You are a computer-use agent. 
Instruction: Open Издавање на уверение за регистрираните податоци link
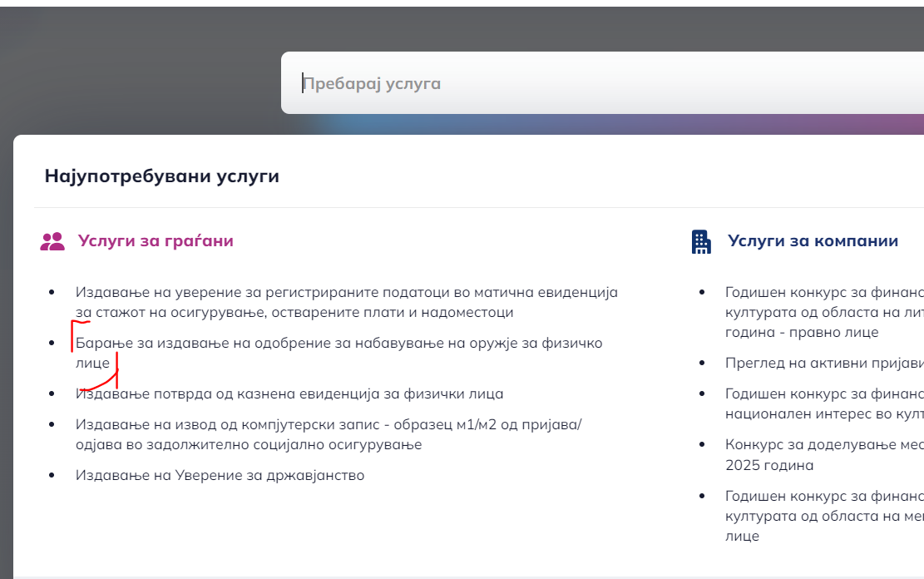click(347, 303)
